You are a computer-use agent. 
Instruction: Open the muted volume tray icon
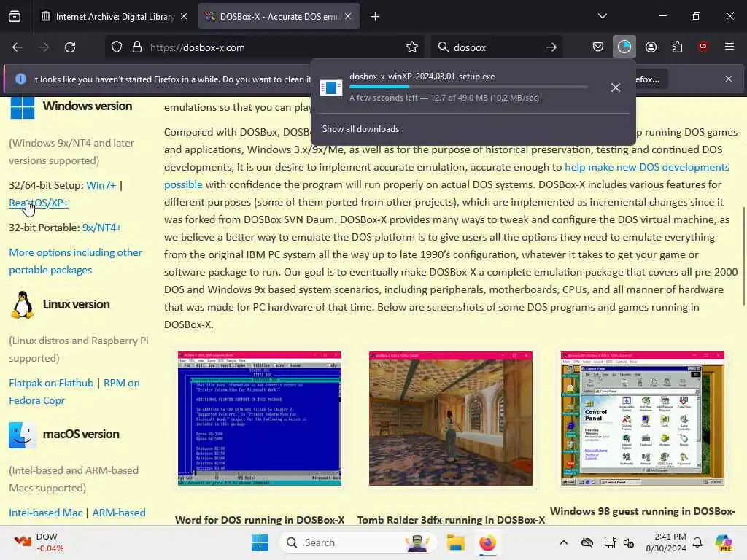[629, 542]
